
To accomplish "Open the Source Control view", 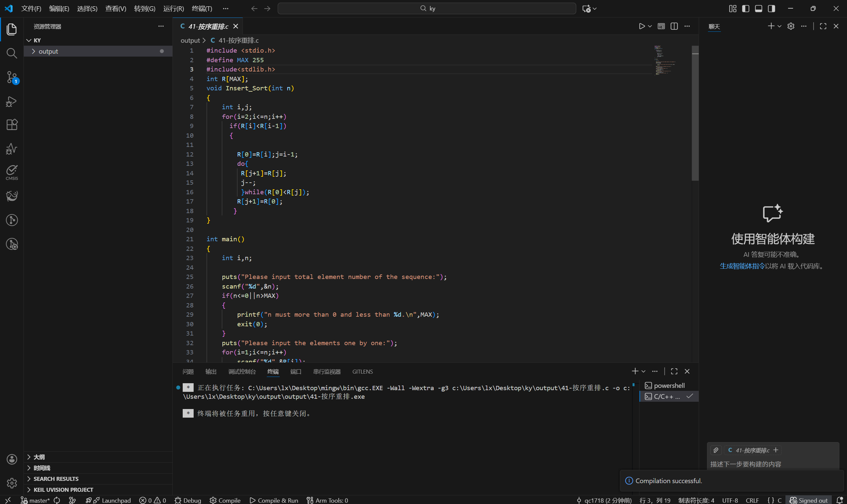I will (x=12, y=77).
